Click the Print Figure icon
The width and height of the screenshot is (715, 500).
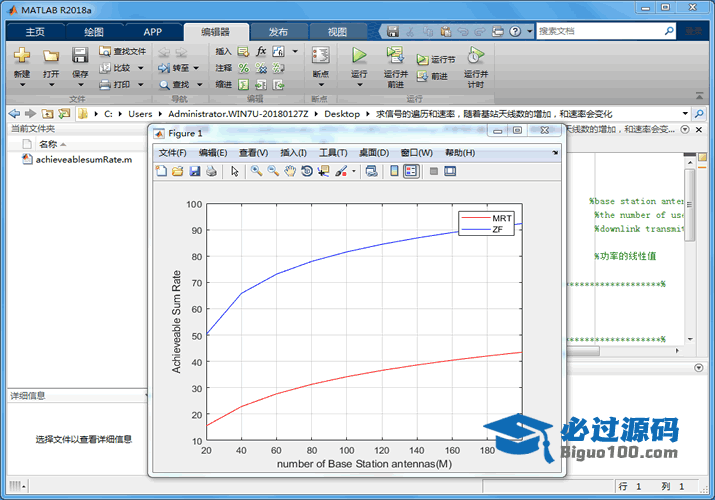pyautogui.click(x=211, y=171)
